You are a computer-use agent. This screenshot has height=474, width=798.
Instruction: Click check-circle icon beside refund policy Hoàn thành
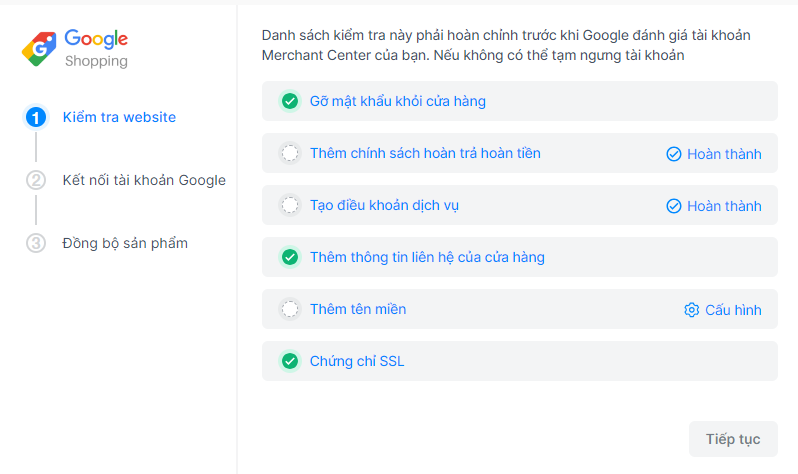(674, 154)
